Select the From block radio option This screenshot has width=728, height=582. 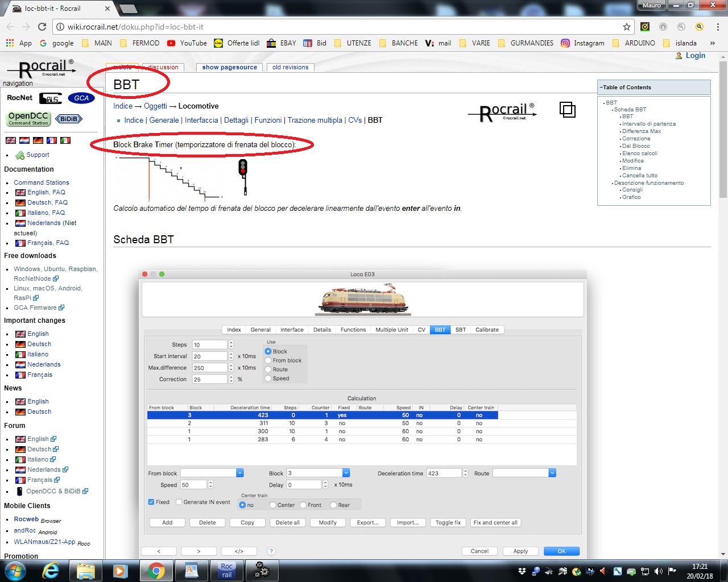click(268, 360)
